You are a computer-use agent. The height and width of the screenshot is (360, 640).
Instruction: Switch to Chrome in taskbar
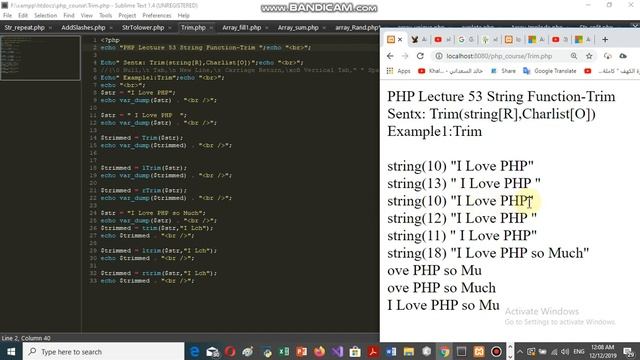tap(444, 351)
